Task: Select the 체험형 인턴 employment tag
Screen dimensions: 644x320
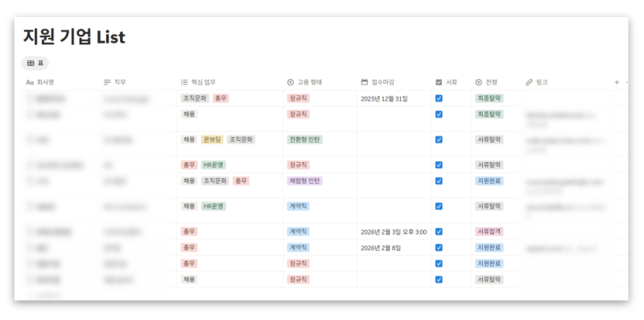Action: pos(304,181)
